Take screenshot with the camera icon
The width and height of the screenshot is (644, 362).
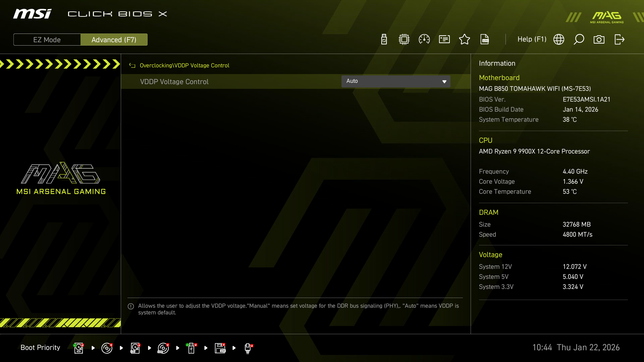(x=599, y=40)
